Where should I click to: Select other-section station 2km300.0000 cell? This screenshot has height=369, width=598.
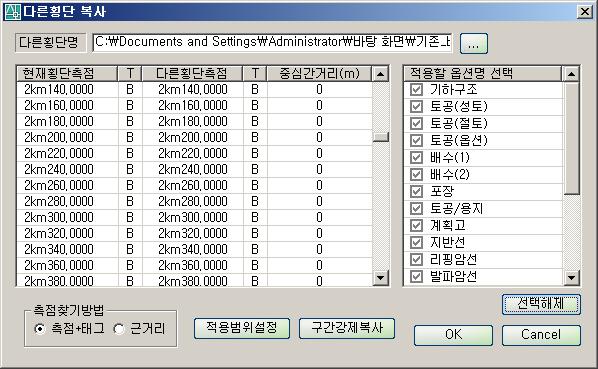pyautogui.click(x=193, y=218)
